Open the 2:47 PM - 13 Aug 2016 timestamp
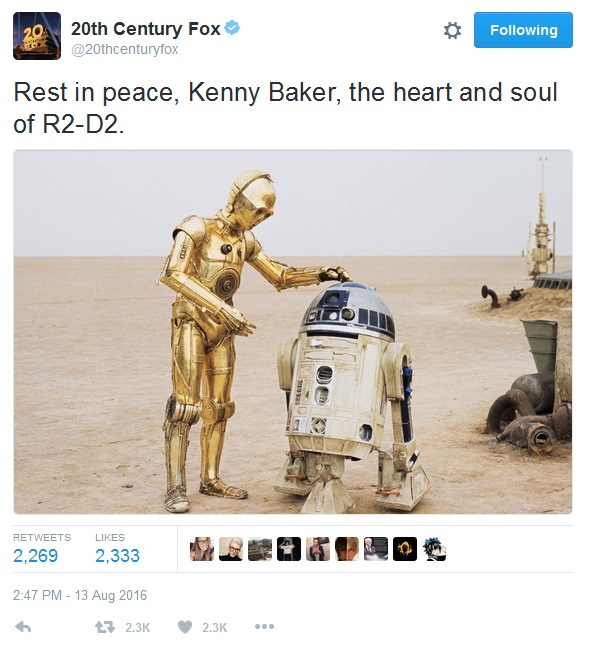The width and height of the screenshot is (597, 653). click(x=80, y=595)
